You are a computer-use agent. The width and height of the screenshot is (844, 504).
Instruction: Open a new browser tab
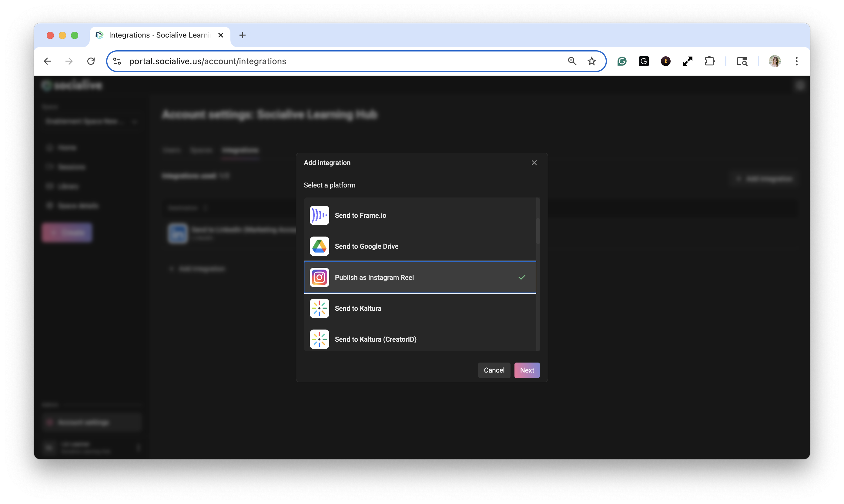pyautogui.click(x=242, y=35)
